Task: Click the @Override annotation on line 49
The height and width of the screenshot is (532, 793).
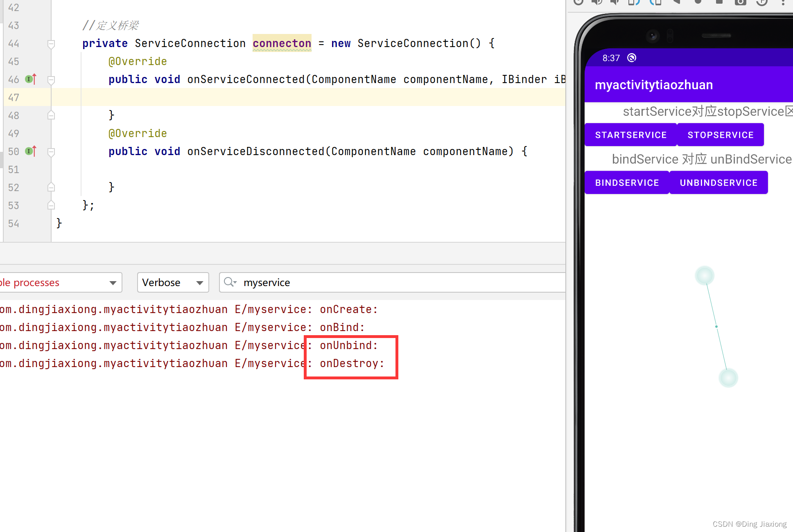Action: tap(138, 133)
